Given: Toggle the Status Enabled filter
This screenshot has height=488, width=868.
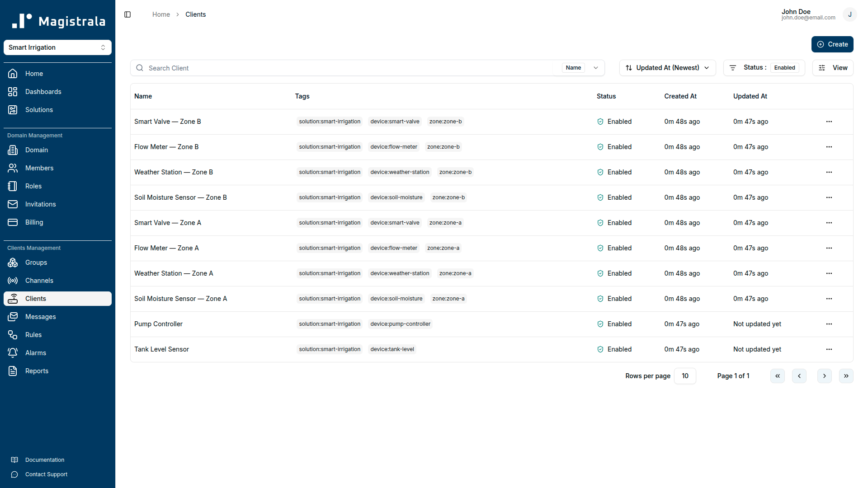Looking at the screenshot, I should (x=784, y=67).
